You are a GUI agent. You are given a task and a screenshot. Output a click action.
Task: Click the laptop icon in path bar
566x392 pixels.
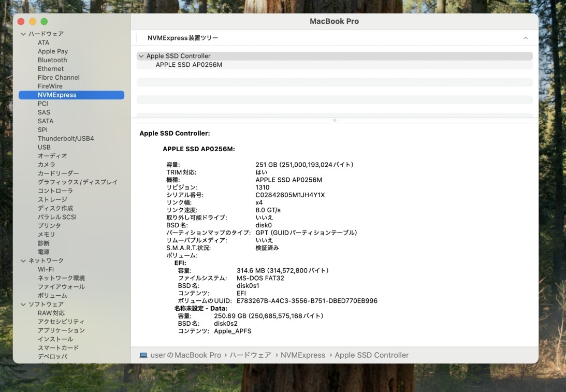click(x=143, y=355)
